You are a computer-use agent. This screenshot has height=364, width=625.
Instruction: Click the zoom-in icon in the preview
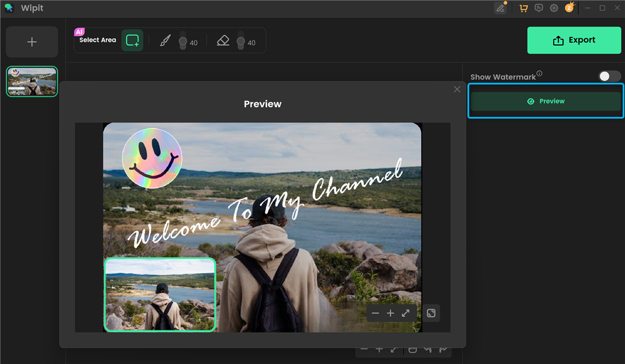pos(390,313)
